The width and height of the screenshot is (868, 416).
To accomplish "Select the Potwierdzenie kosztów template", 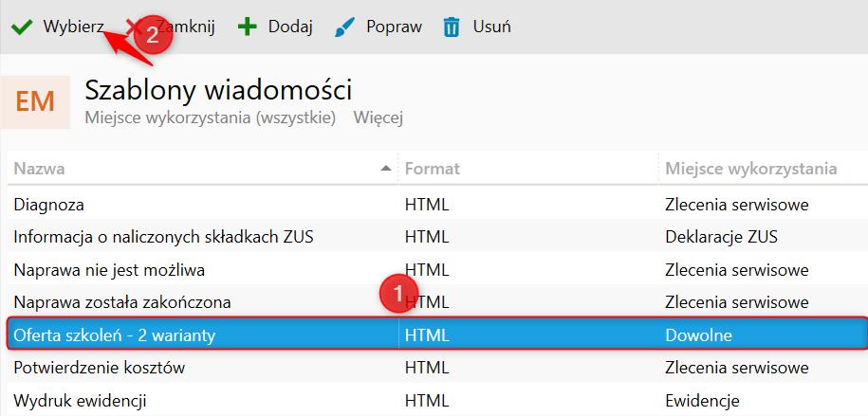I will coord(437,368).
